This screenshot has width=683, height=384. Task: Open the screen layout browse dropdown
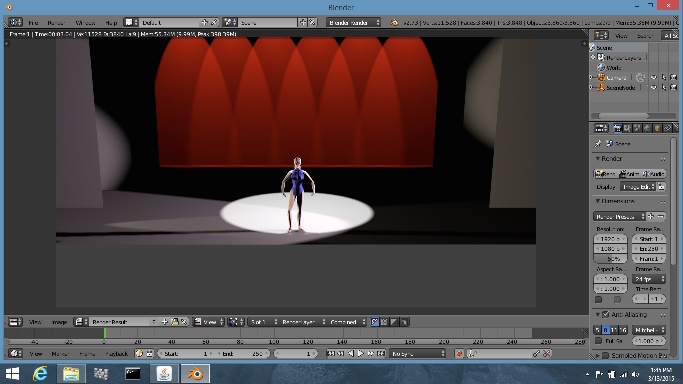[131, 22]
